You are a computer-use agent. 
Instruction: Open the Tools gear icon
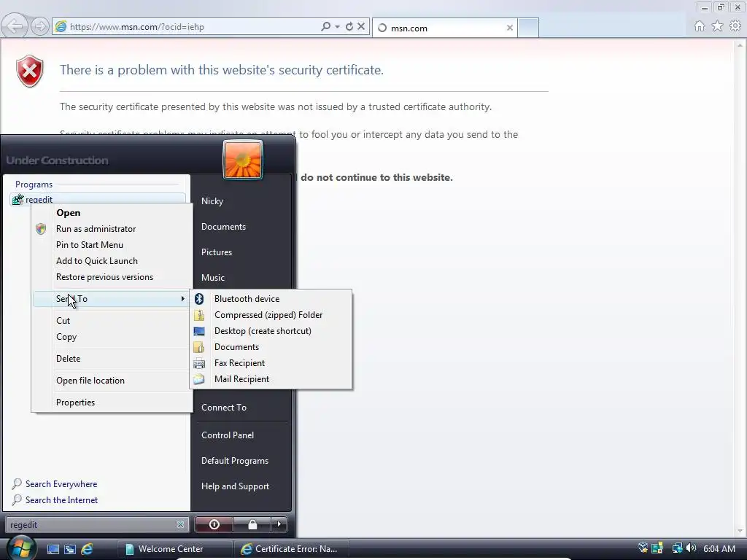click(x=735, y=26)
